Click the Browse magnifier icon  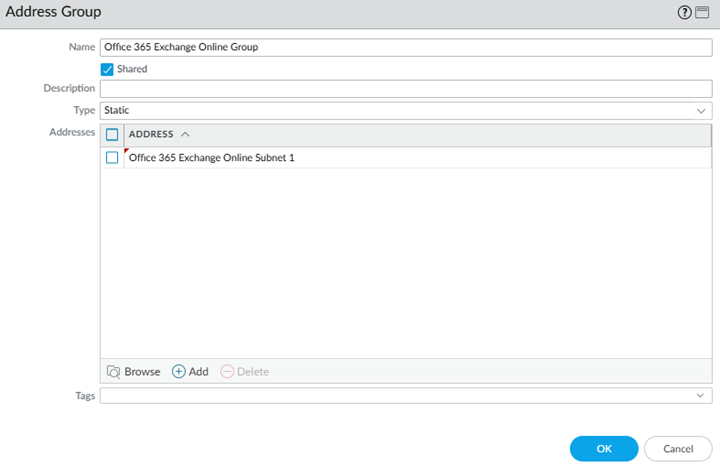coord(113,371)
